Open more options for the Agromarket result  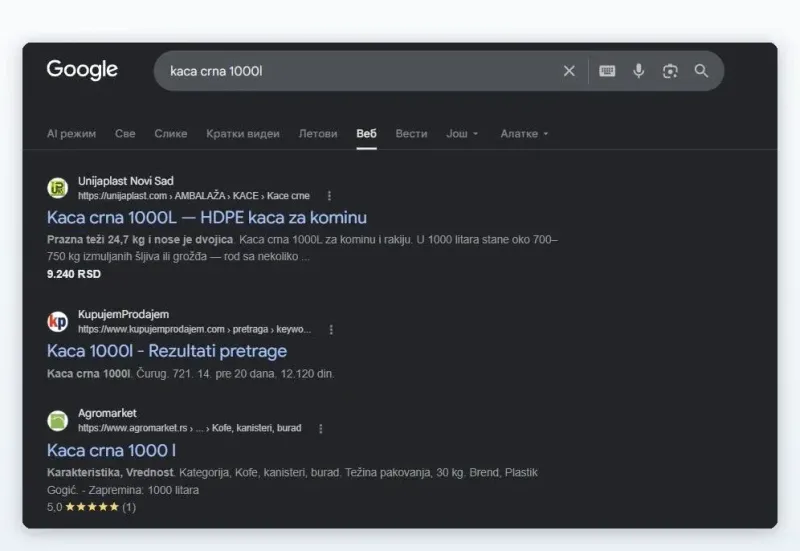pos(320,429)
